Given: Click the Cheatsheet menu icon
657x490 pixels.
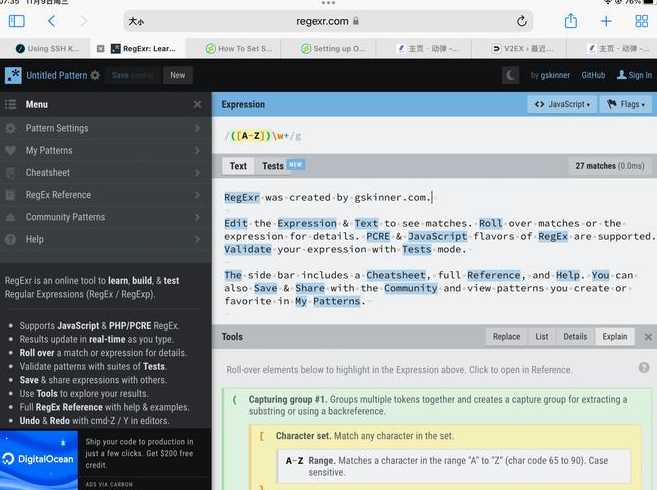Looking at the screenshot, I should 10,173.
